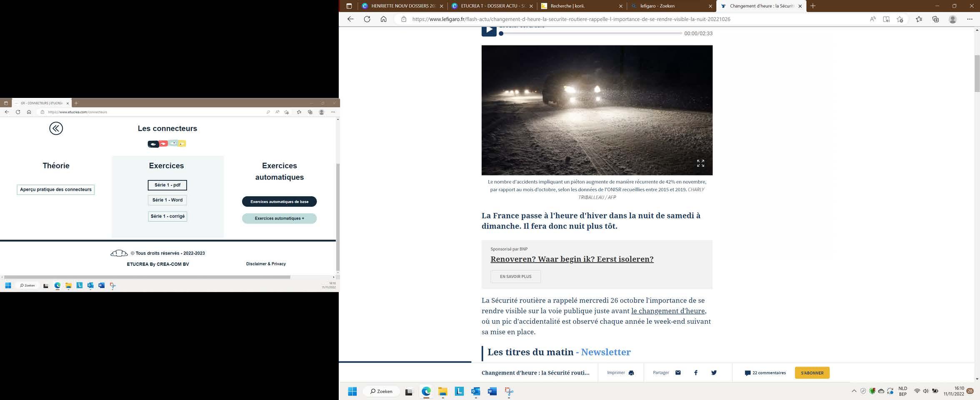980x400 pixels.
Task: Open Aperçu pratique des connecteurs
Action: (x=56, y=190)
